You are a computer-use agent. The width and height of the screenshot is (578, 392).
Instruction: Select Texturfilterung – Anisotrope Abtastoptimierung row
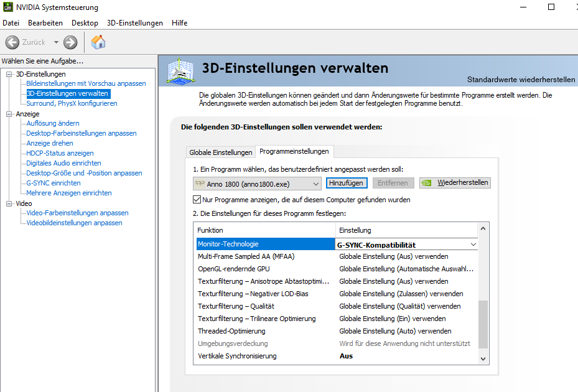tap(337, 281)
